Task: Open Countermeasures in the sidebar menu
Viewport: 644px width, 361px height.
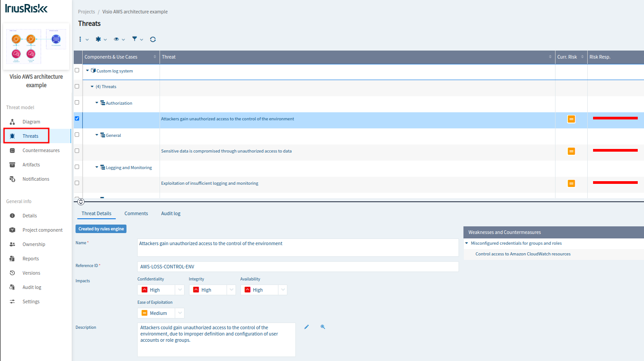Action: 41,150
